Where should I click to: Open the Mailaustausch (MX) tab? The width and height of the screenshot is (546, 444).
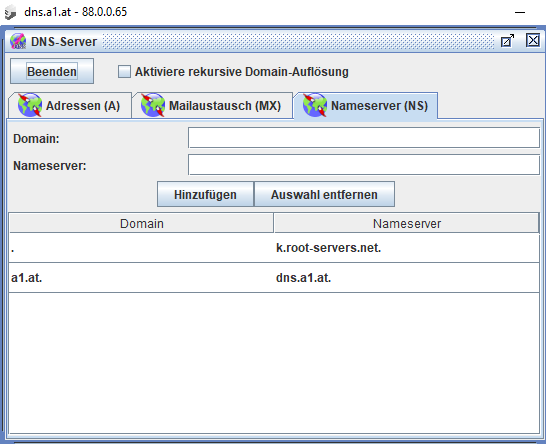click(213, 105)
